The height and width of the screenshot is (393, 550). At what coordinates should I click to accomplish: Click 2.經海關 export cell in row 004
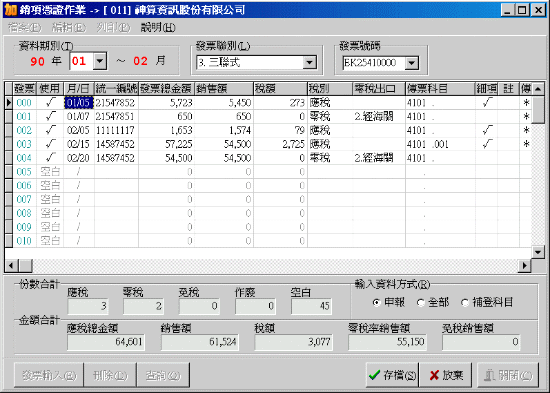coord(379,158)
